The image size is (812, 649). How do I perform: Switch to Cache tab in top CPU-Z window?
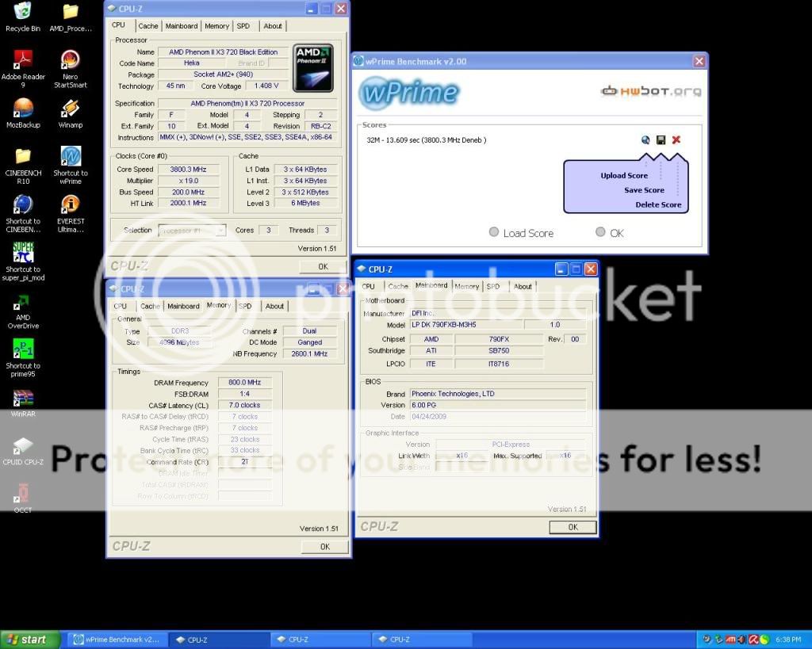pos(148,26)
